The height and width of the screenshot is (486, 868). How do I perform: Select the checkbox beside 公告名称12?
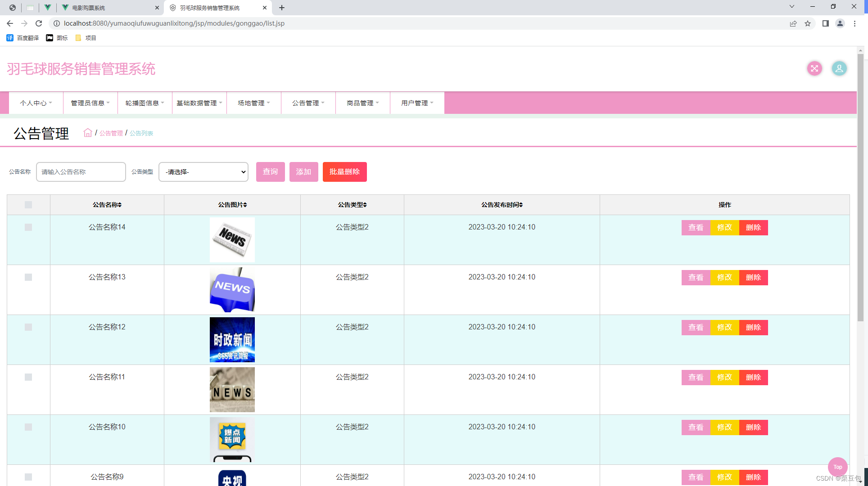[28, 327]
